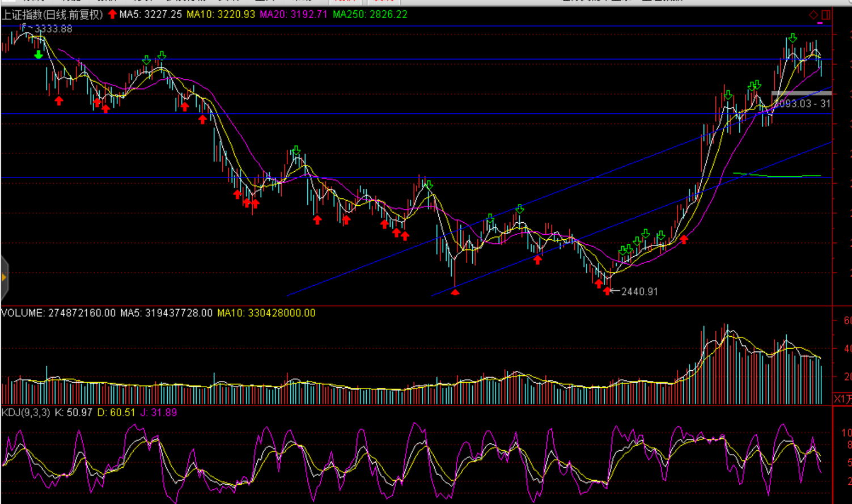
Task: Click the gray 3093.03 price range bar
Action: (x=801, y=93)
